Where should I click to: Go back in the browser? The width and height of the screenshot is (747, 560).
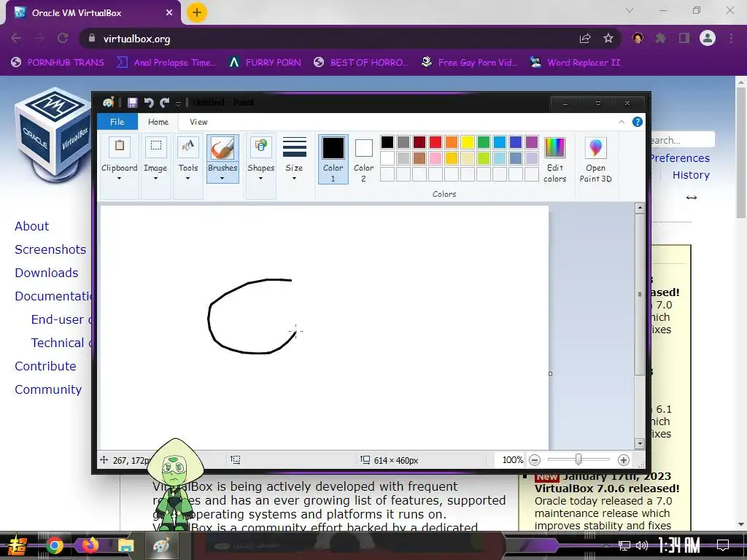(16, 38)
